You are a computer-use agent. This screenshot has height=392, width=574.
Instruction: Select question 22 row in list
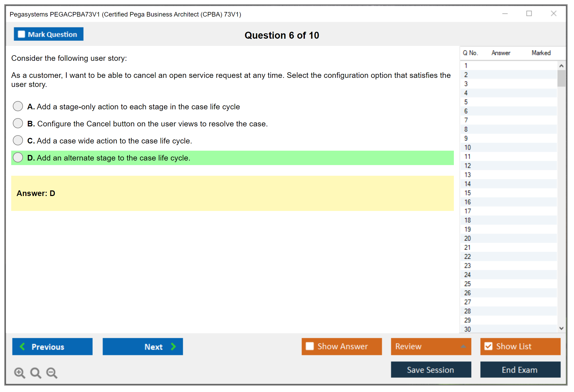[x=467, y=257]
